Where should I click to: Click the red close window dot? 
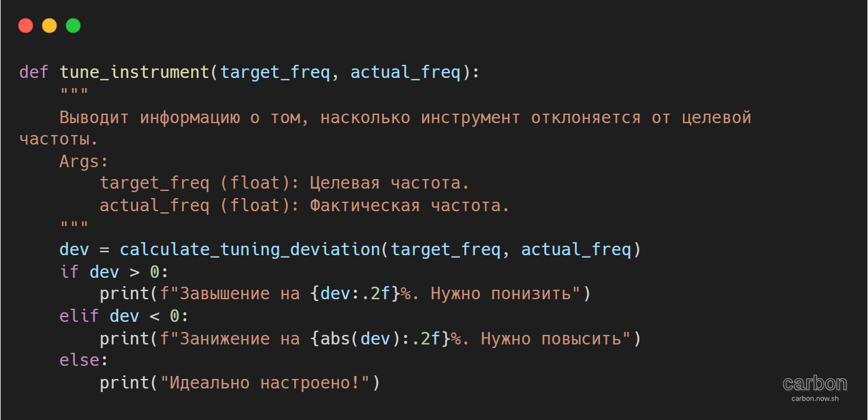tap(26, 26)
